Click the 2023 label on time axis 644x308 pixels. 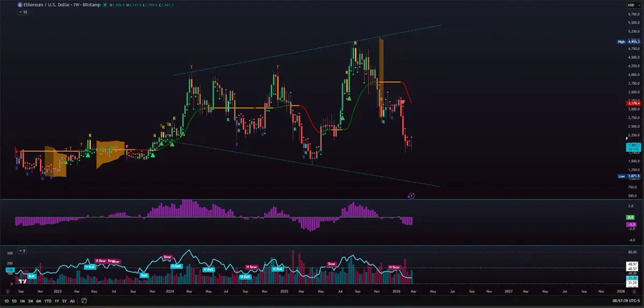point(57,291)
